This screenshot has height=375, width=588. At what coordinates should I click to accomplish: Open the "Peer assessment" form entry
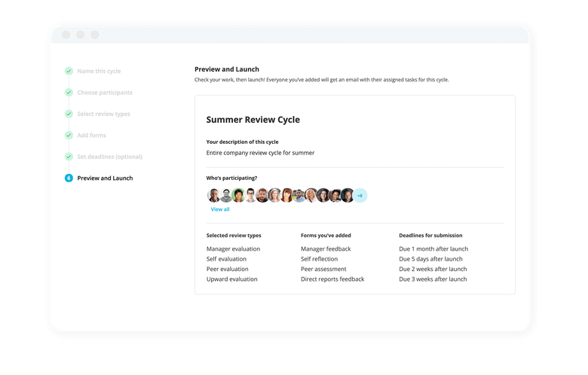(323, 269)
